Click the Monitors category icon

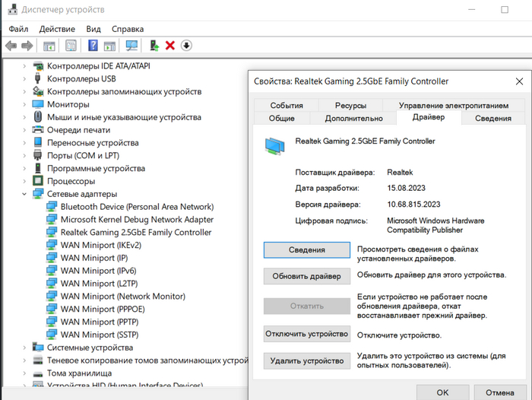(x=38, y=104)
